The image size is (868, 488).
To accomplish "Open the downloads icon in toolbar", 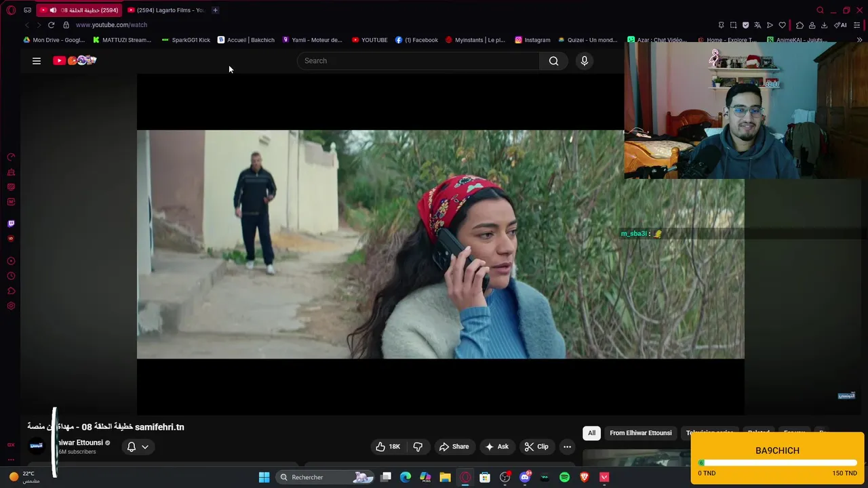I will click(824, 25).
